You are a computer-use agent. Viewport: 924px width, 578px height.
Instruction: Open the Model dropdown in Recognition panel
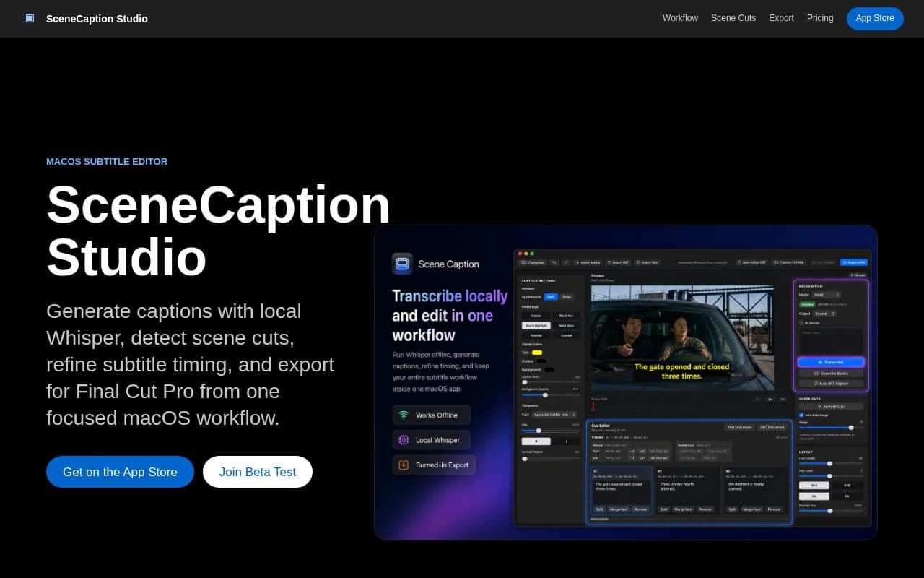pos(827,295)
